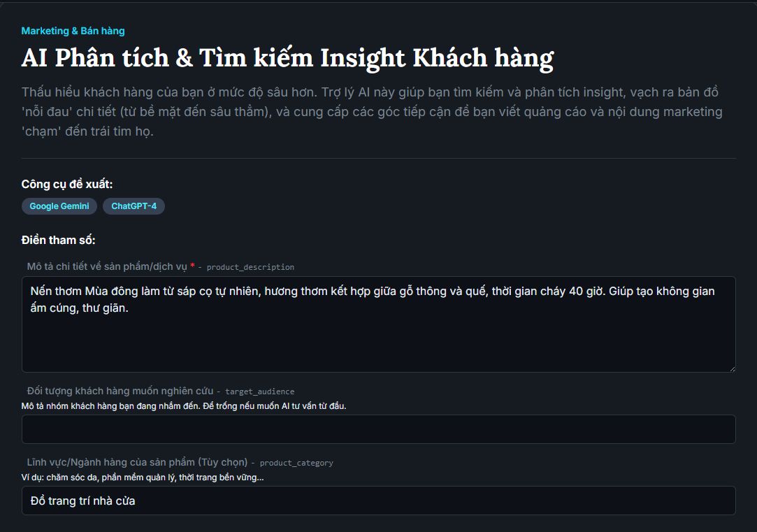Click the target_audience parameter tag

click(x=259, y=391)
